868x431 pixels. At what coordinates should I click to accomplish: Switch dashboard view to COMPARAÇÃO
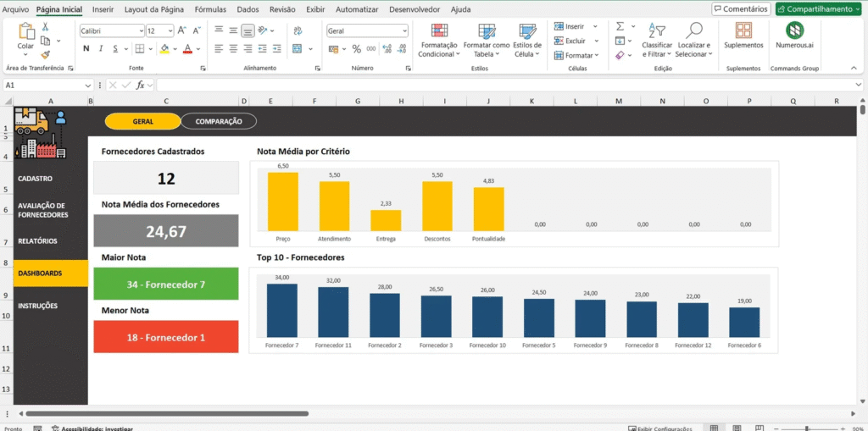(219, 121)
